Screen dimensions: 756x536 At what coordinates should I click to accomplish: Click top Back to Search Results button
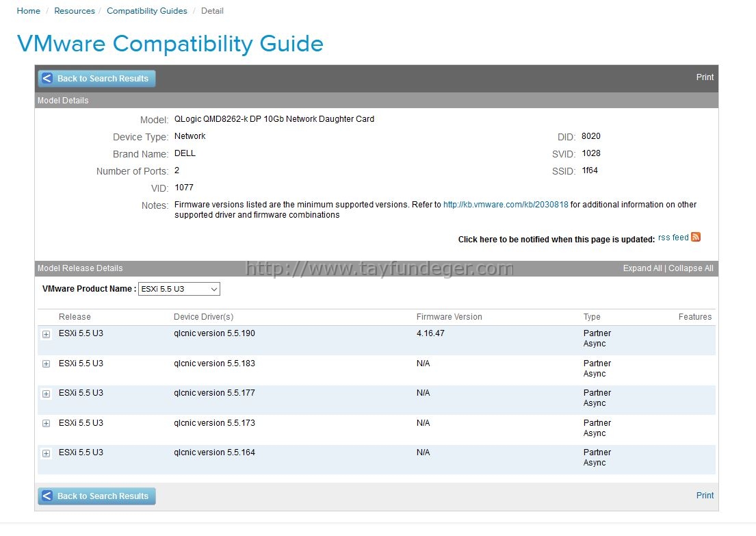point(97,78)
